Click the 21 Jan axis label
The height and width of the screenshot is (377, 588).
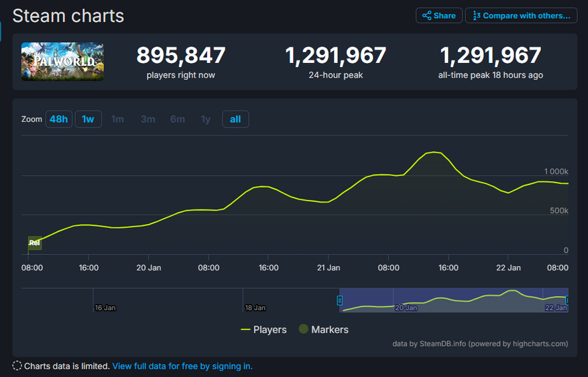coord(329,268)
